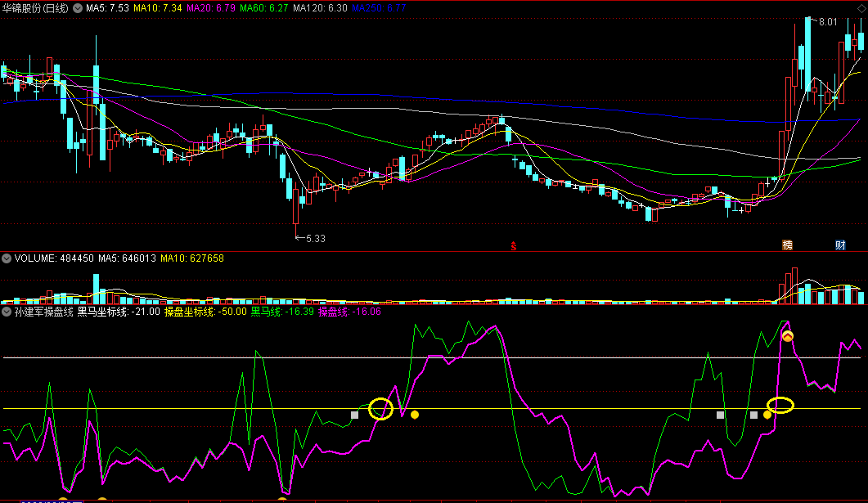Click the 5.33 low price label

tap(316, 239)
